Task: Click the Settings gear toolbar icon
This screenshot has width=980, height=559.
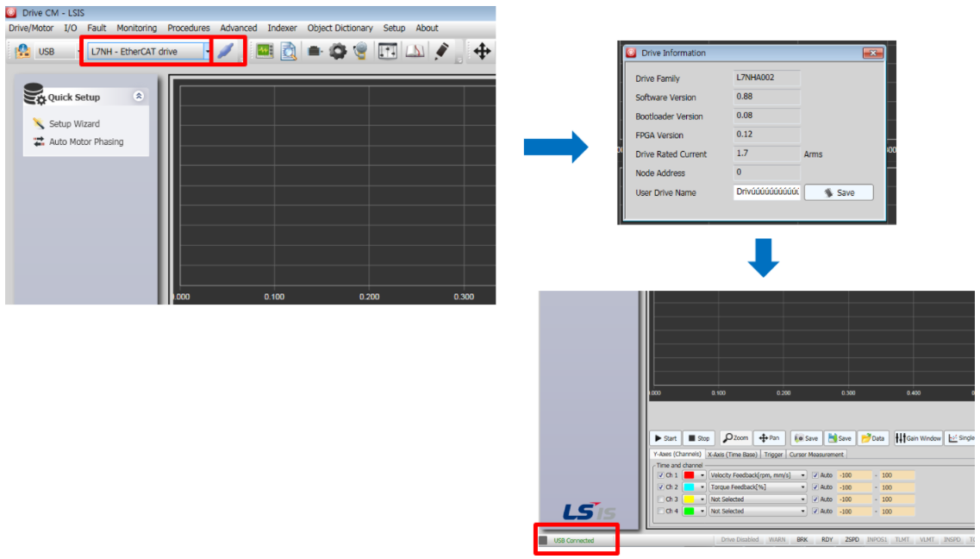Action: [x=336, y=50]
